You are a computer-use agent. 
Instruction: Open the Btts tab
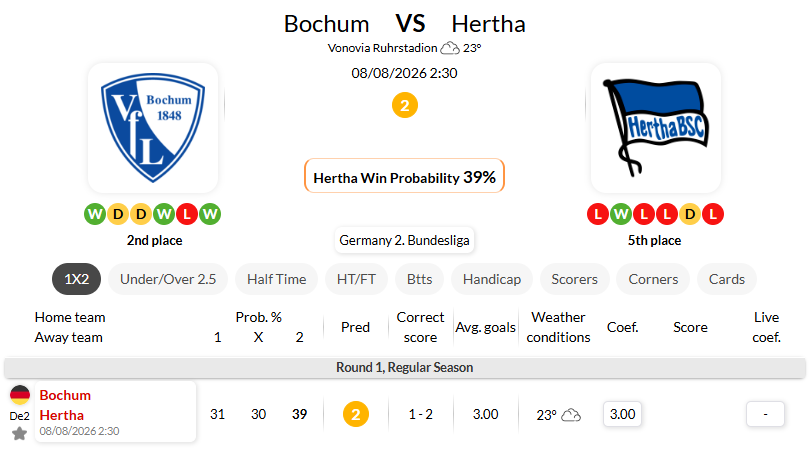point(419,279)
